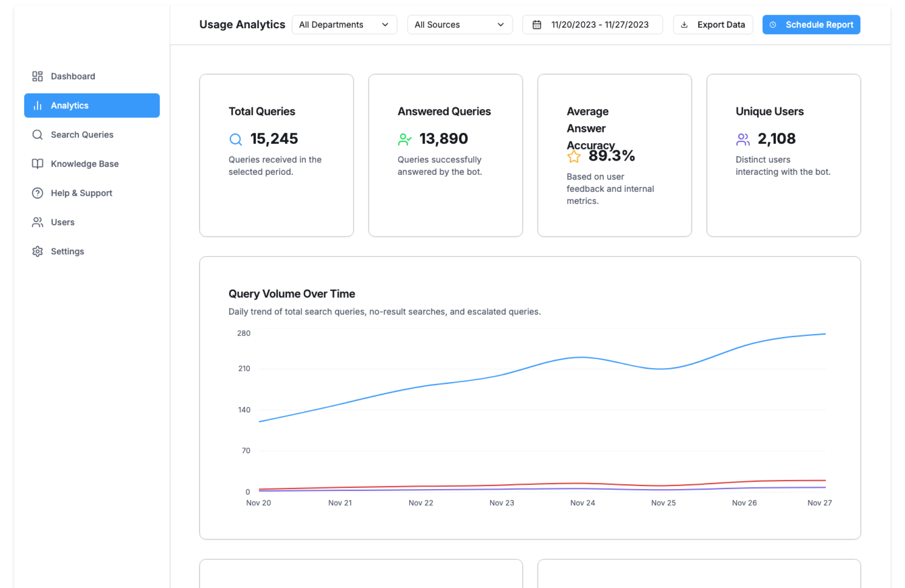Click the download icon on Export Data
The image size is (905, 588).
(x=684, y=25)
